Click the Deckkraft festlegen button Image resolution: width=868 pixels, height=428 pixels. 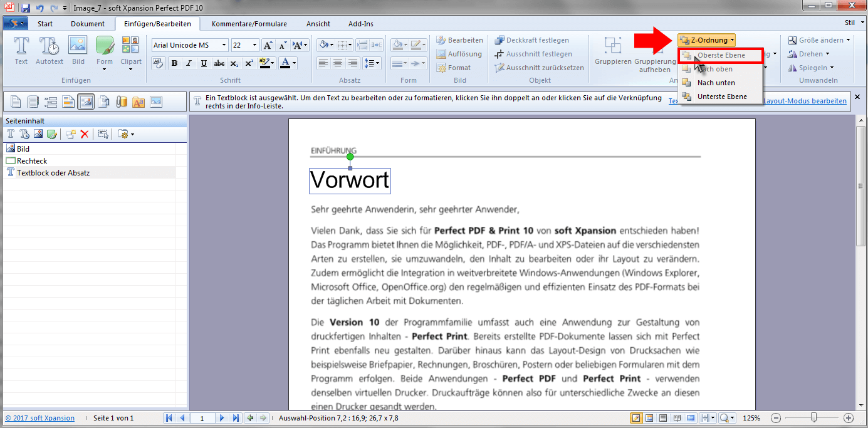531,40
